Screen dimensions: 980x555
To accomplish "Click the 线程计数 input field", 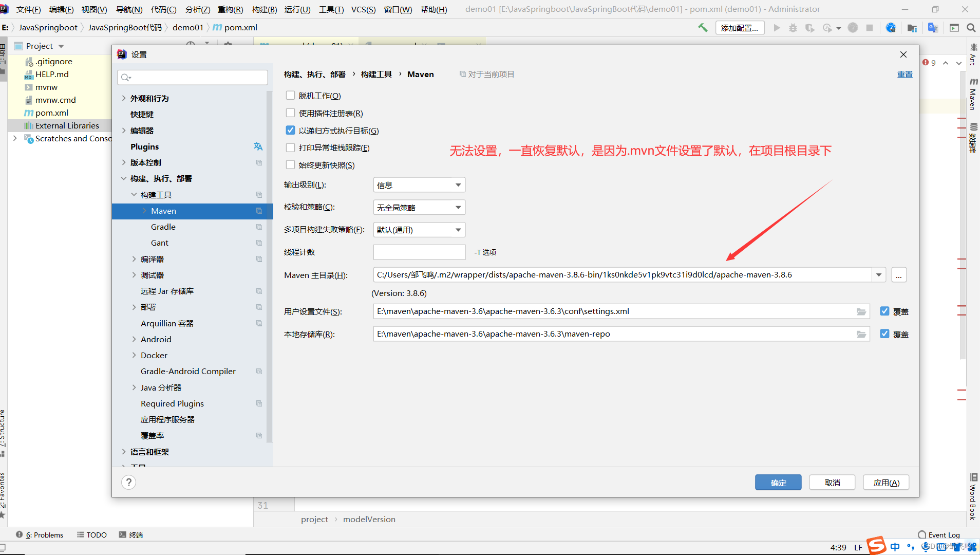I will [x=419, y=252].
